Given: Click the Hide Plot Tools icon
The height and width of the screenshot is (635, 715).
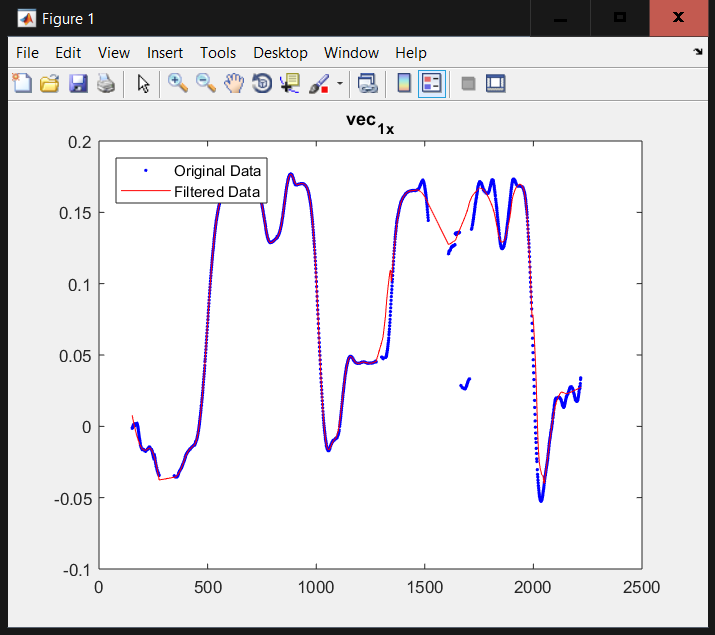Looking at the screenshot, I should [x=468, y=84].
